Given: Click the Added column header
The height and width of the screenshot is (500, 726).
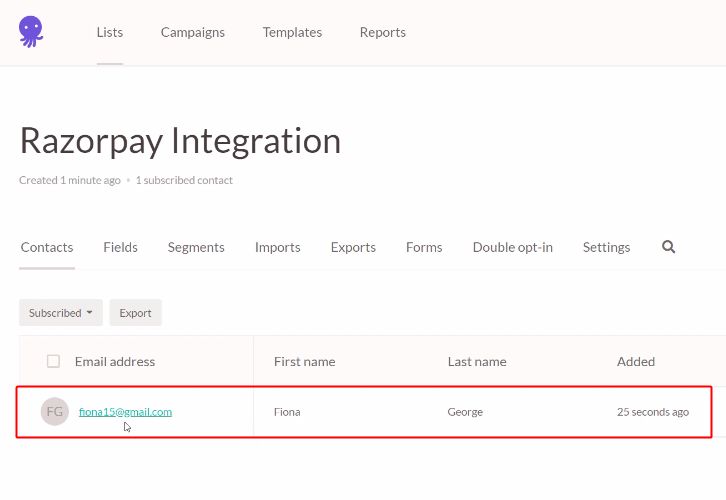Looking at the screenshot, I should pos(636,362).
